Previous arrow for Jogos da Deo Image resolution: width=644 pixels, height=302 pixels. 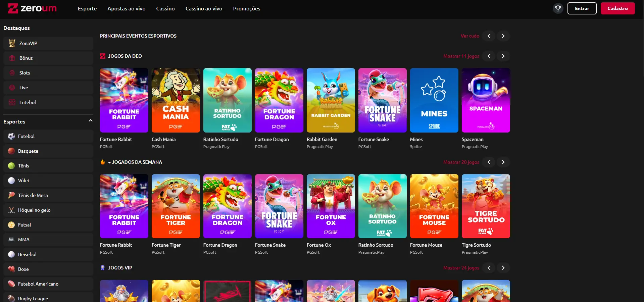pyautogui.click(x=489, y=56)
